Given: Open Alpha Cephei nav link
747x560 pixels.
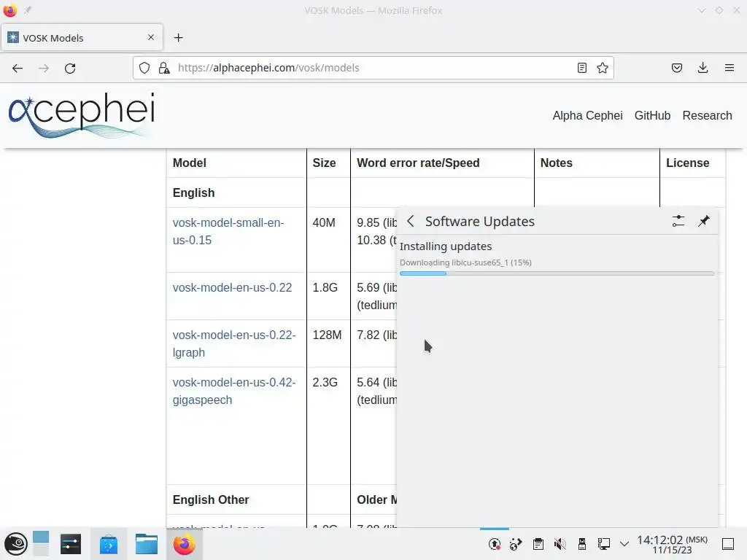Looking at the screenshot, I should pos(587,116).
